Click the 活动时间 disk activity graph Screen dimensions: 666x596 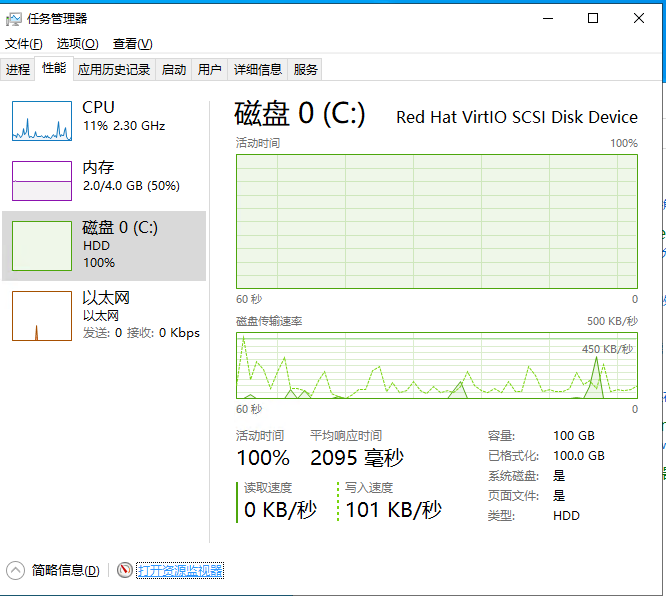436,221
